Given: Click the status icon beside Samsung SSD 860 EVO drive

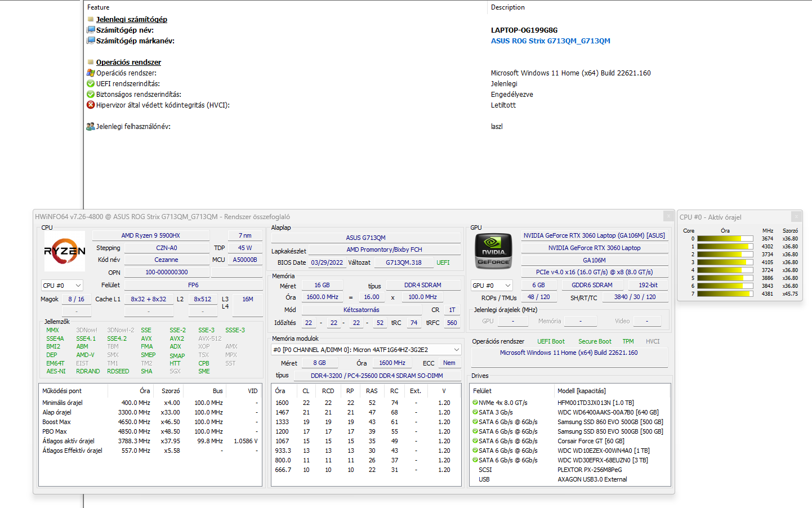Looking at the screenshot, I should click(475, 422).
